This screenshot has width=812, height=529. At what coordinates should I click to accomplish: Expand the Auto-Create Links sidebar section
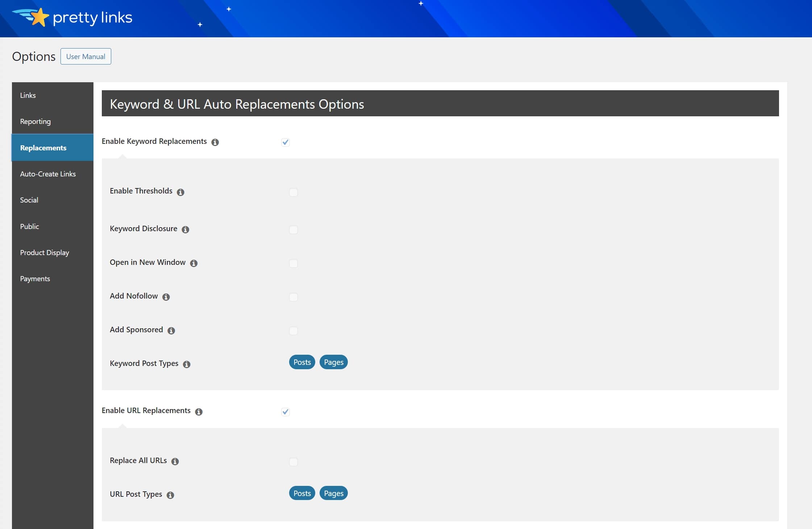[48, 174]
